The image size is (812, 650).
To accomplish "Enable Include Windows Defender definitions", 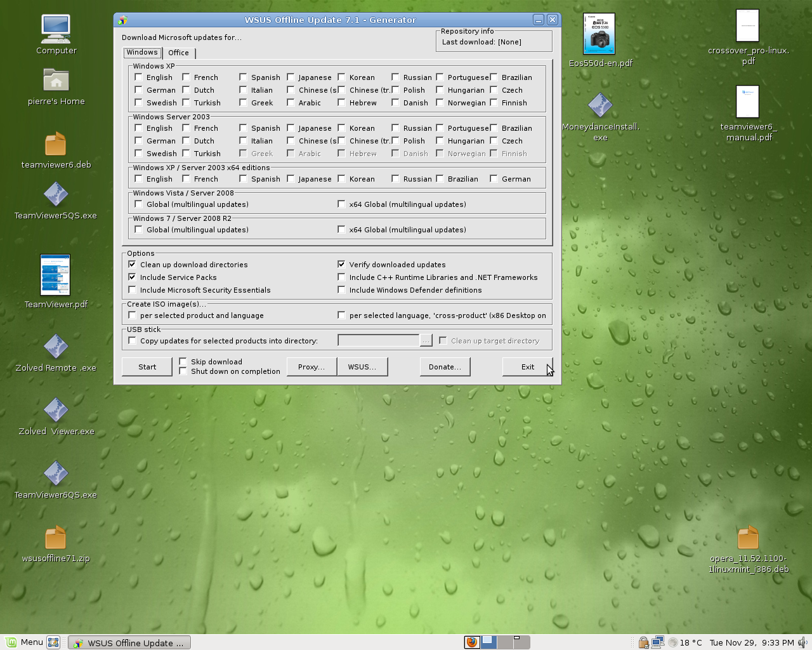I will pos(341,289).
